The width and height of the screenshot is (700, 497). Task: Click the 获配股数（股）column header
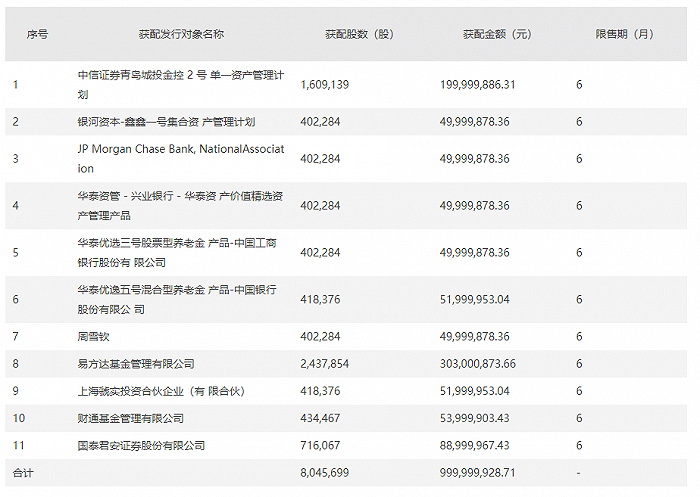tap(359, 34)
